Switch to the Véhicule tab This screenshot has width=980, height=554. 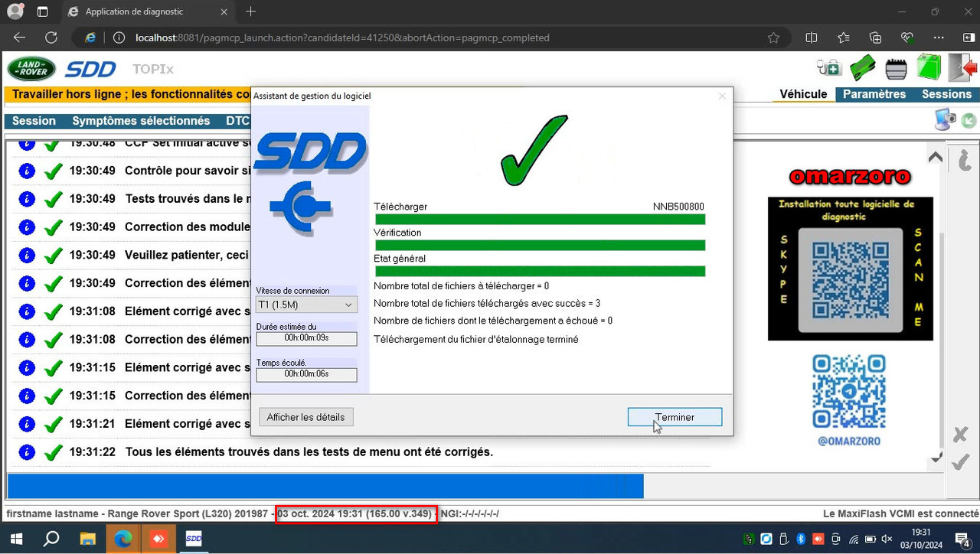(803, 94)
